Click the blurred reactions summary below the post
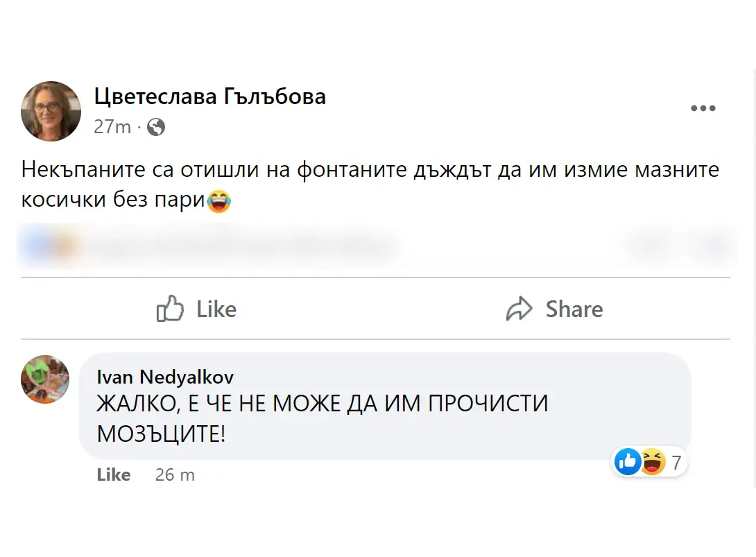The width and height of the screenshot is (756, 557). 208,246
